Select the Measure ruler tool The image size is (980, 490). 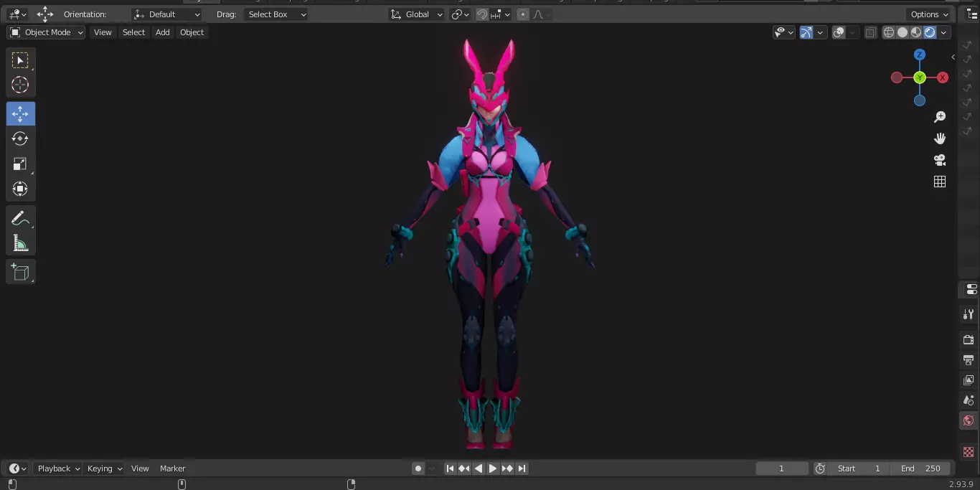click(20, 243)
